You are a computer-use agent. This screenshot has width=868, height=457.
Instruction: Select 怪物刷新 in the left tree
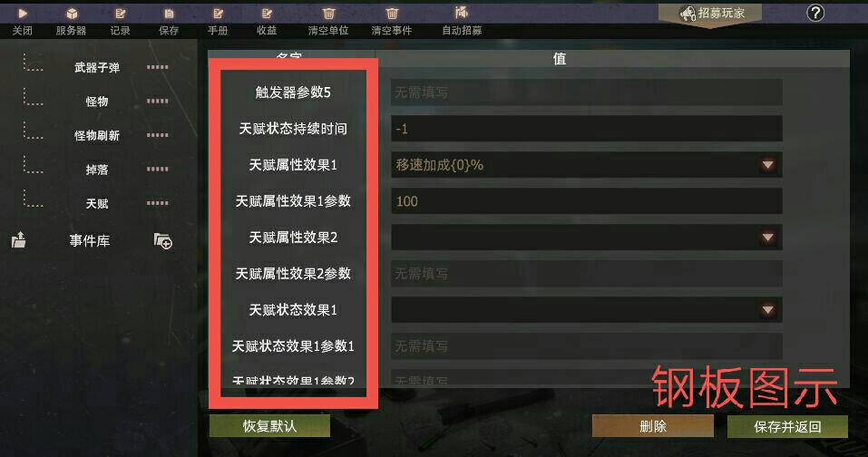(x=97, y=135)
